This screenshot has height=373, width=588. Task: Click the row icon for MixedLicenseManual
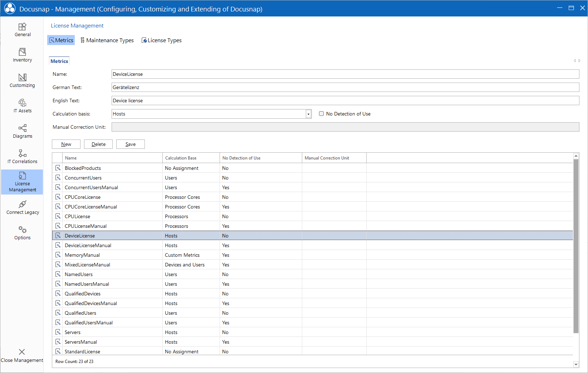58,264
